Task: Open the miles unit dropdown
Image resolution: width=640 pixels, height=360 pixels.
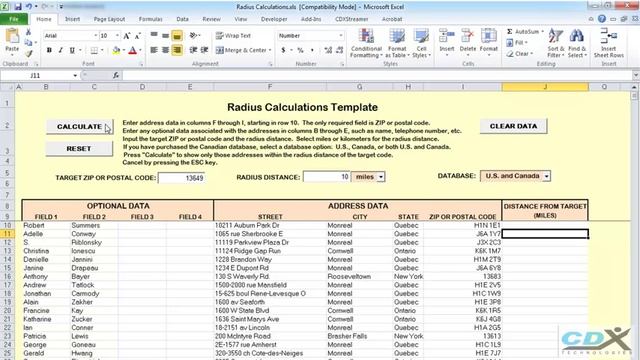Action: pyautogui.click(x=380, y=177)
